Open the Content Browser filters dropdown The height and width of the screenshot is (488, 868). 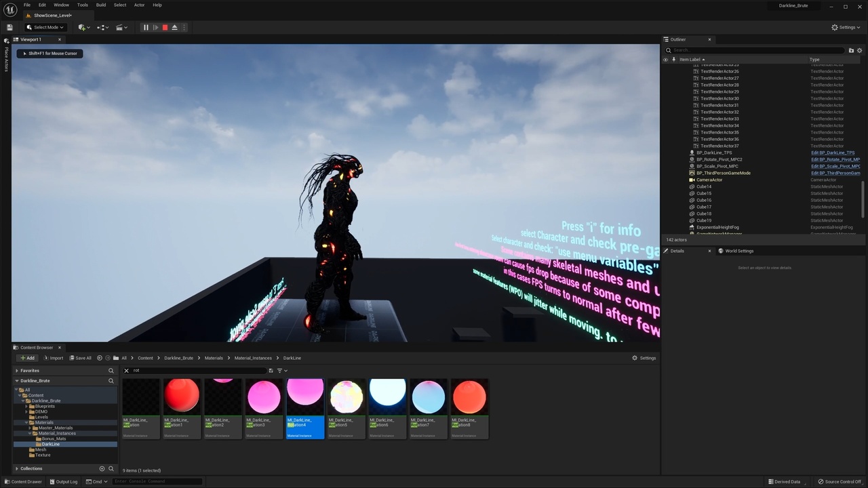pyautogui.click(x=282, y=371)
